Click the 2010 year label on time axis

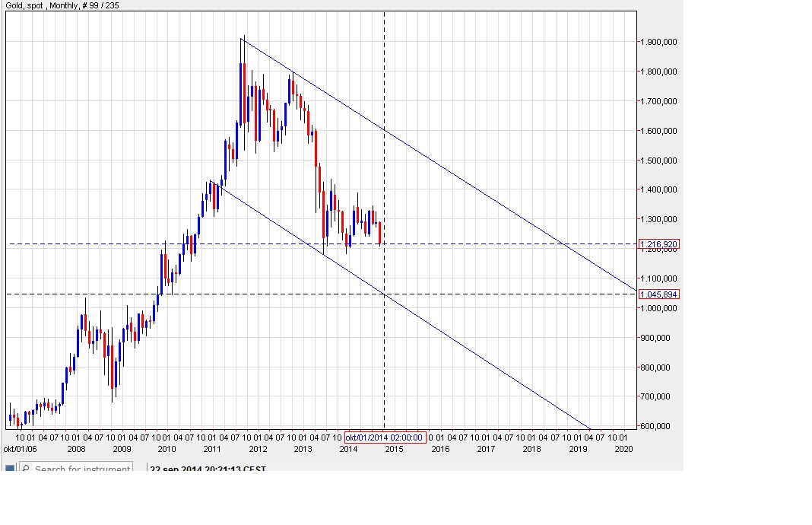click(167, 449)
